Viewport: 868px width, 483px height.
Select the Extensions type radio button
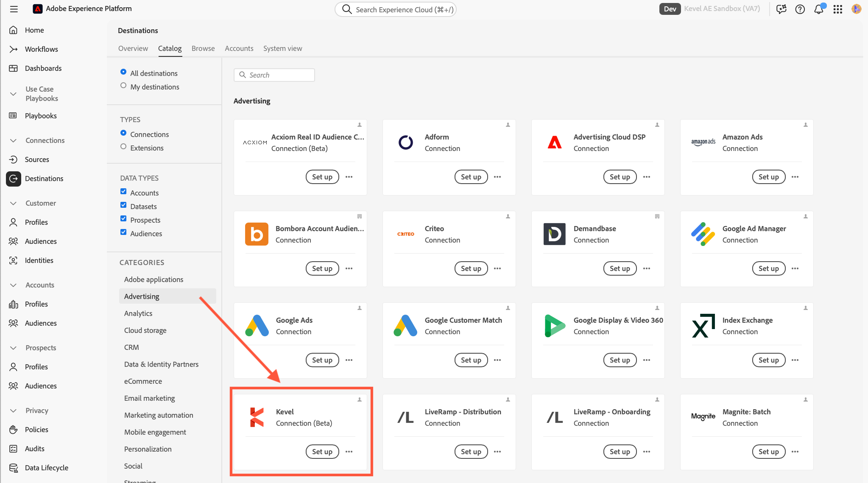pos(123,146)
